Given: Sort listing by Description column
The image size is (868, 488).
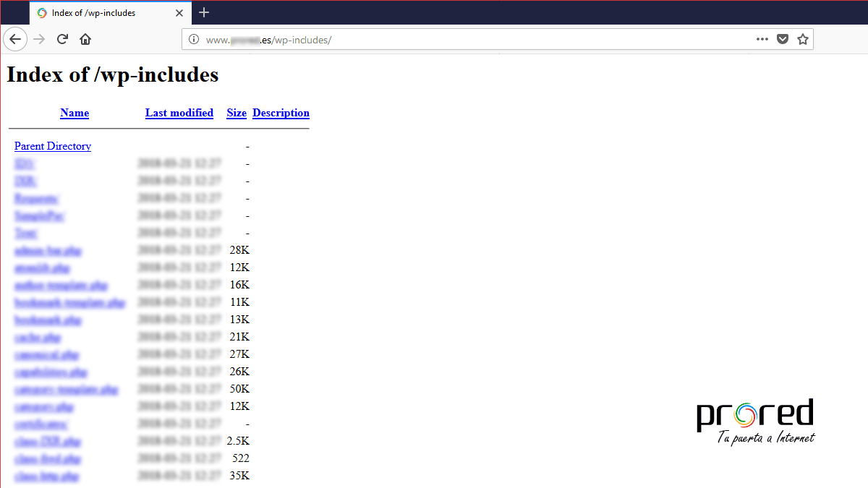Looking at the screenshot, I should click(281, 113).
